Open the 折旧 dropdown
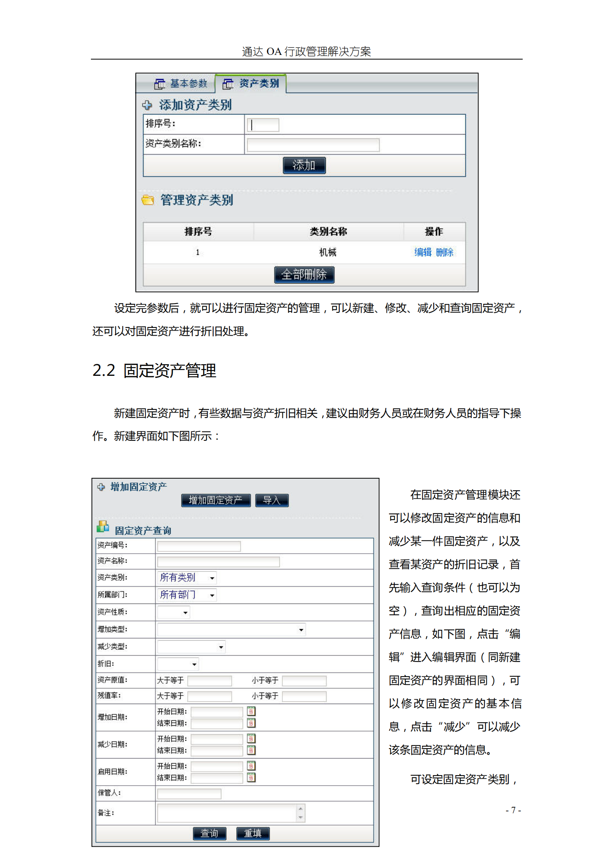Image resolution: width=614 pixels, height=868 pixels. point(178,664)
